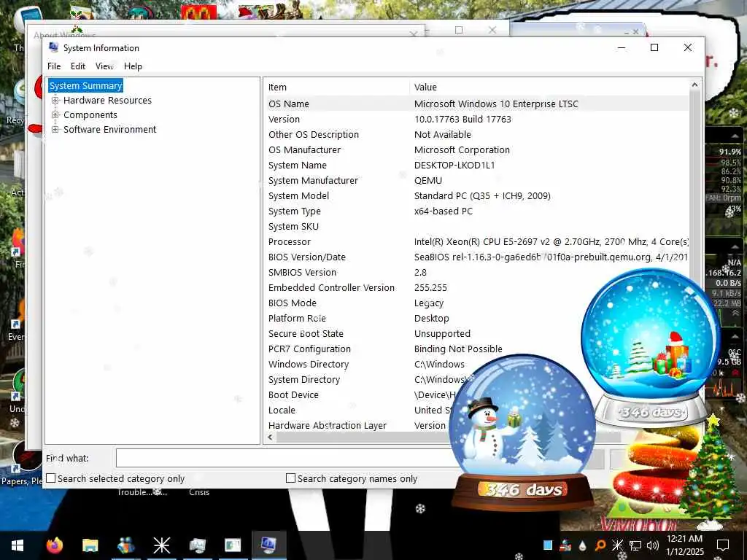747x560 pixels.
Task: Open the Action Center notifications icon
Action: (x=723, y=545)
